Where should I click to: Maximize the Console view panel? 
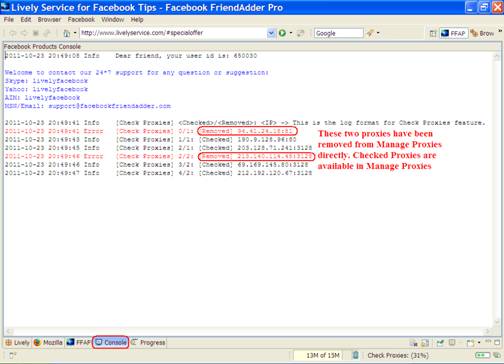pyautogui.click(x=497, y=342)
